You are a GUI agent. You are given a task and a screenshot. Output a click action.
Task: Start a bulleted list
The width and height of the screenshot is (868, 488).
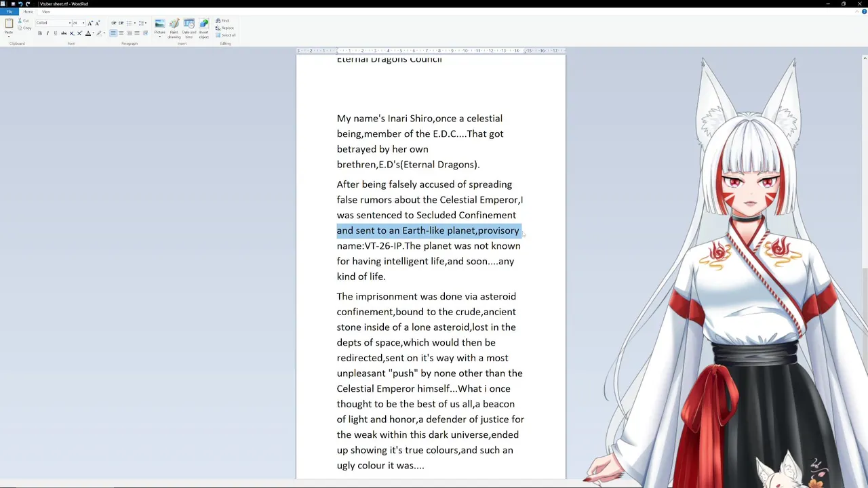(129, 23)
